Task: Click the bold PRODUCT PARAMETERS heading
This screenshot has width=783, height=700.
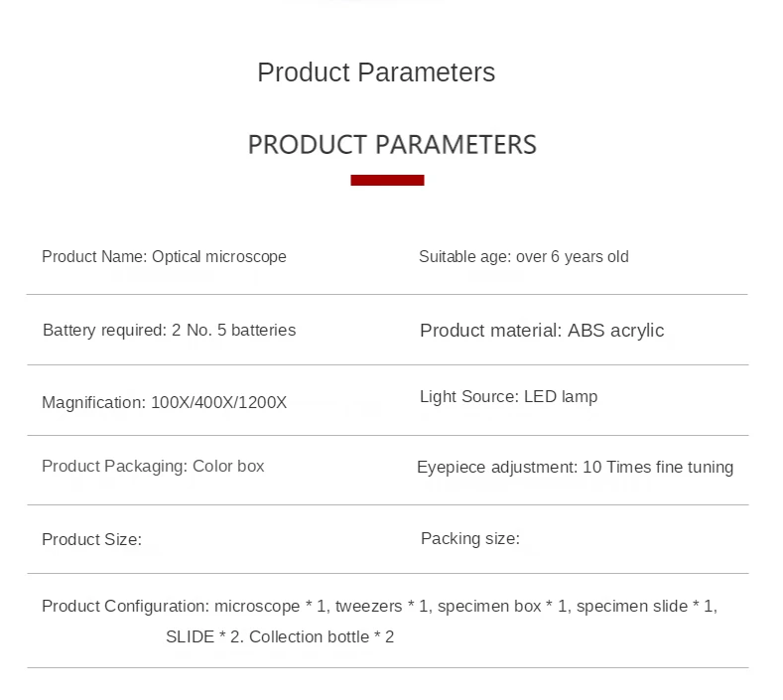Action: pyautogui.click(x=391, y=144)
